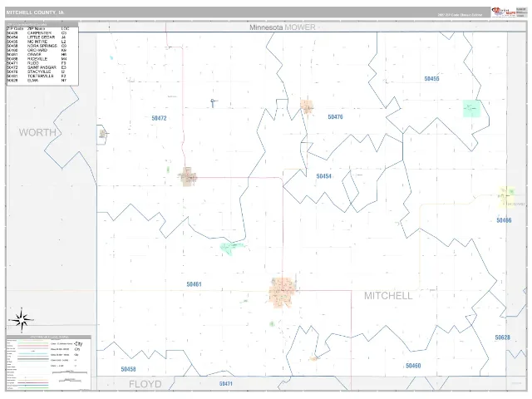Click the Minnesota MOWER label

point(283,27)
